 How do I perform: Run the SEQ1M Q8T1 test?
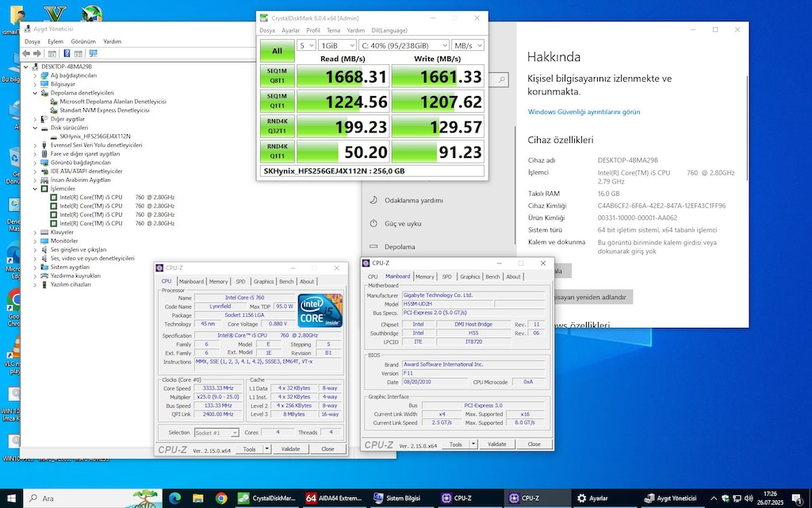277,76
